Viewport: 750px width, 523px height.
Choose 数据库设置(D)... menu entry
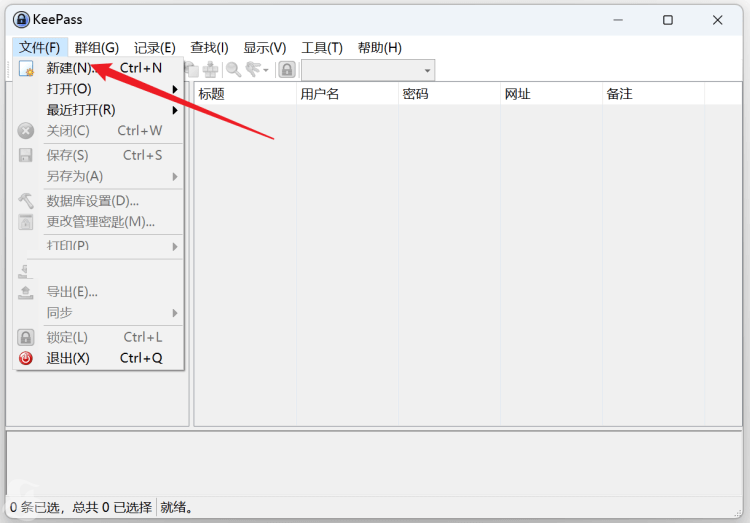[x=99, y=201]
